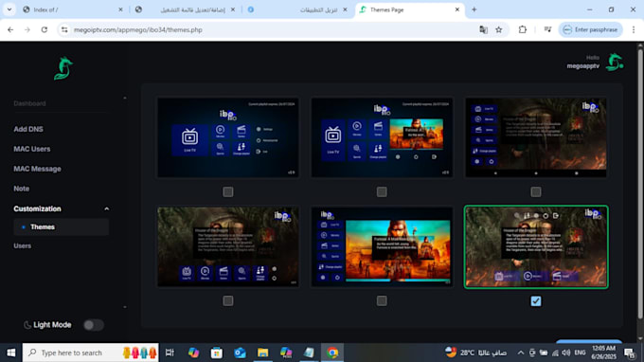Select the first blue theme thumbnail
The width and height of the screenshot is (644, 362).
pos(228,137)
